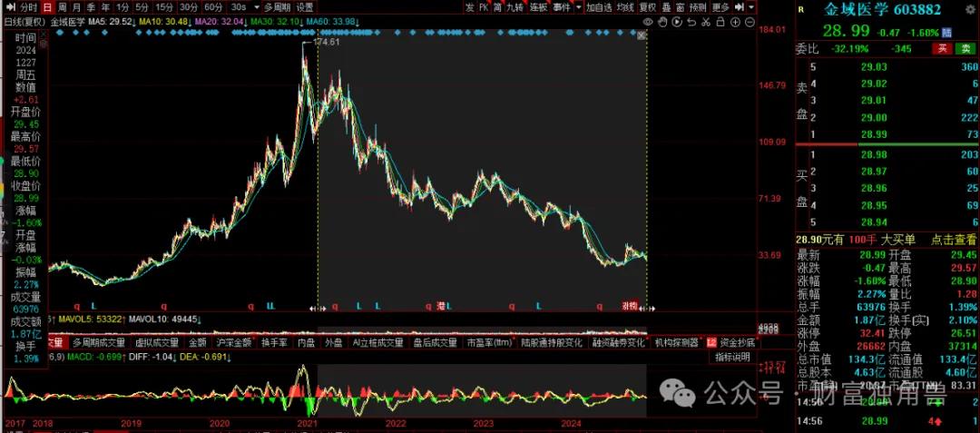980x433 pixels.
Task: Select the 30s period option
Action: pyautogui.click(x=238, y=7)
